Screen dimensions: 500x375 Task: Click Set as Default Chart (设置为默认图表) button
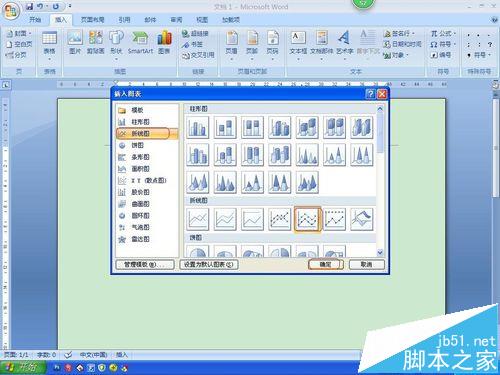click(x=209, y=265)
